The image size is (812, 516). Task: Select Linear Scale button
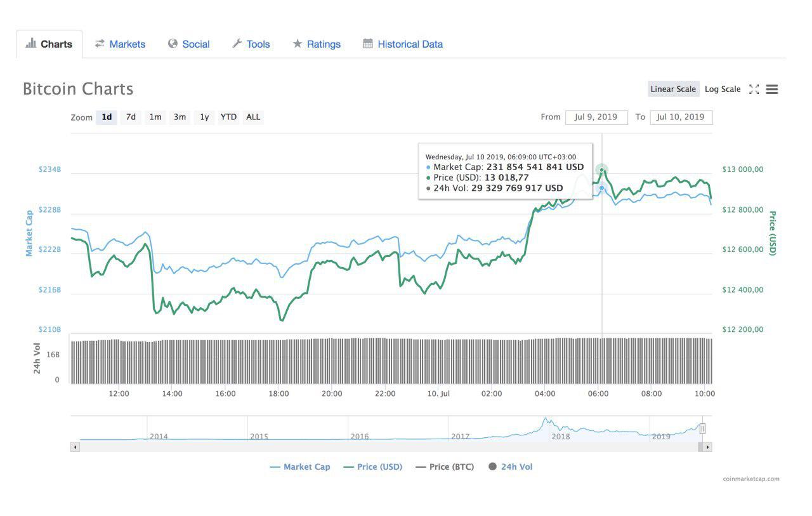[x=673, y=89]
